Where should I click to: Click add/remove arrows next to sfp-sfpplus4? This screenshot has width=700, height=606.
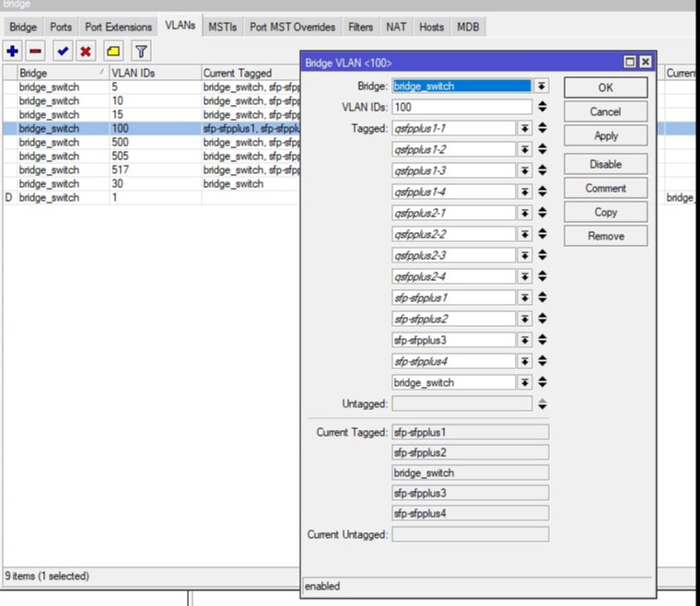[542, 361]
